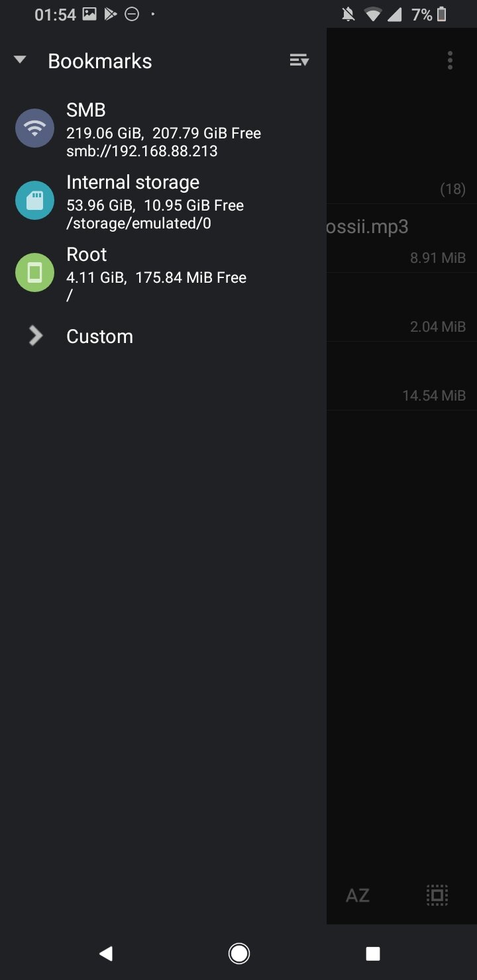Tap the Android recent apps square
Image resolution: width=477 pixels, height=980 pixels.
pos(373,954)
